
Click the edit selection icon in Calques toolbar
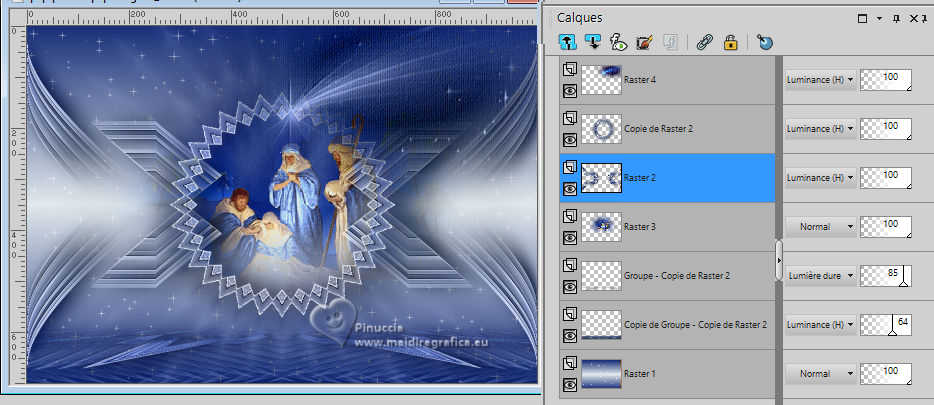click(644, 42)
